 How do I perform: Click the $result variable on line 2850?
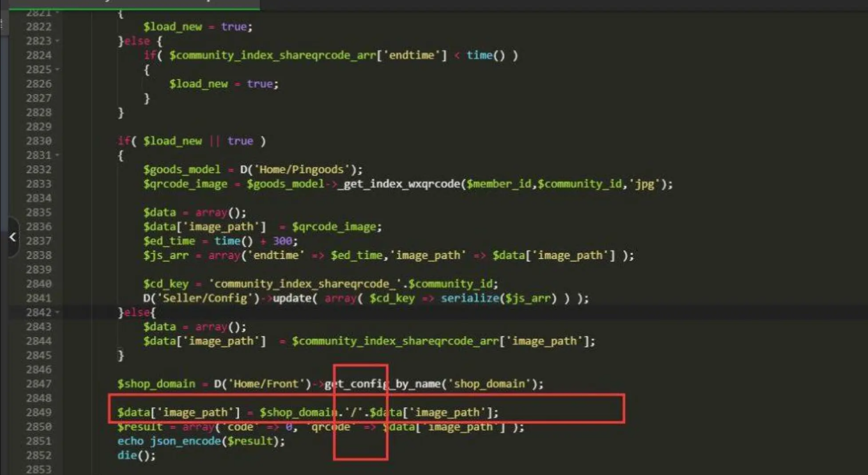(x=140, y=427)
